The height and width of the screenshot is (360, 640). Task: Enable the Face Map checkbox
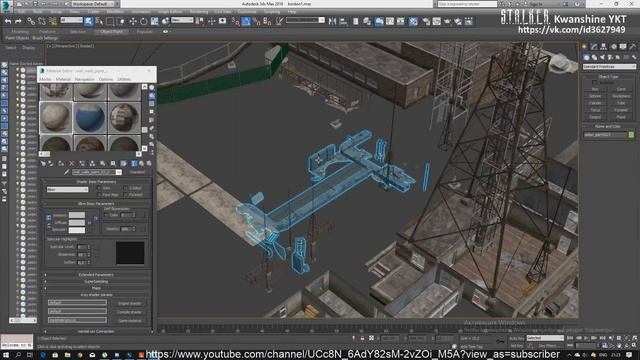coord(99,195)
